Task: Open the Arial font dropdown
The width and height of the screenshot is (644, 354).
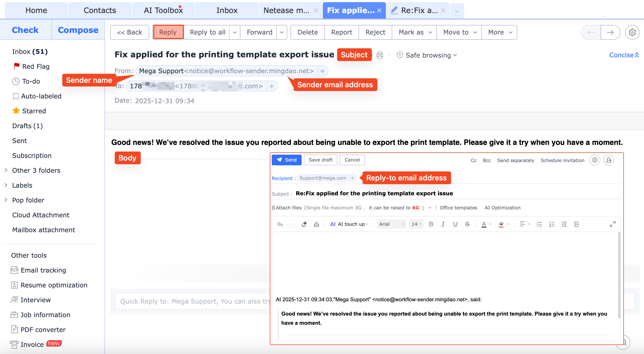Action: 391,224
